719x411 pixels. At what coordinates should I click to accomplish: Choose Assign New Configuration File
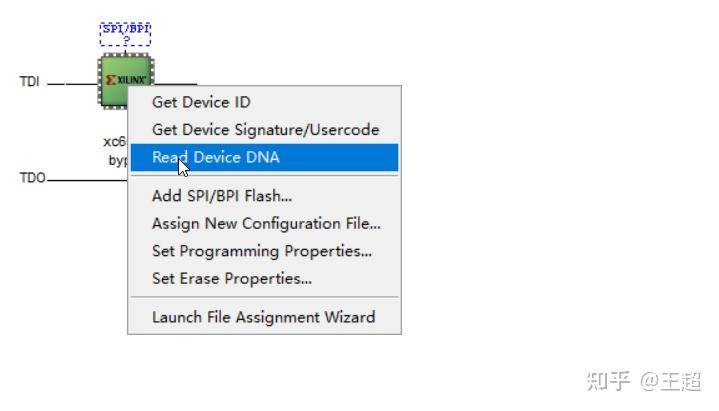[265, 224]
